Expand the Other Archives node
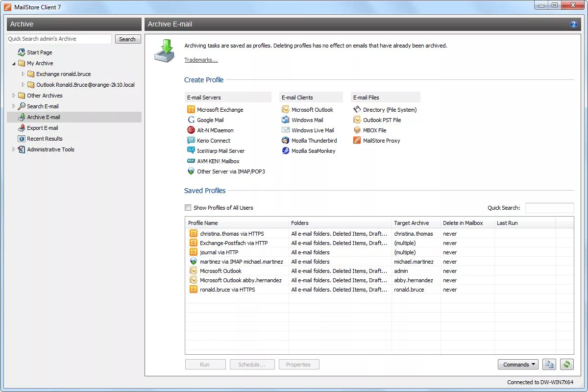This screenshot has height=392, width=588. [x=14, y=96]
